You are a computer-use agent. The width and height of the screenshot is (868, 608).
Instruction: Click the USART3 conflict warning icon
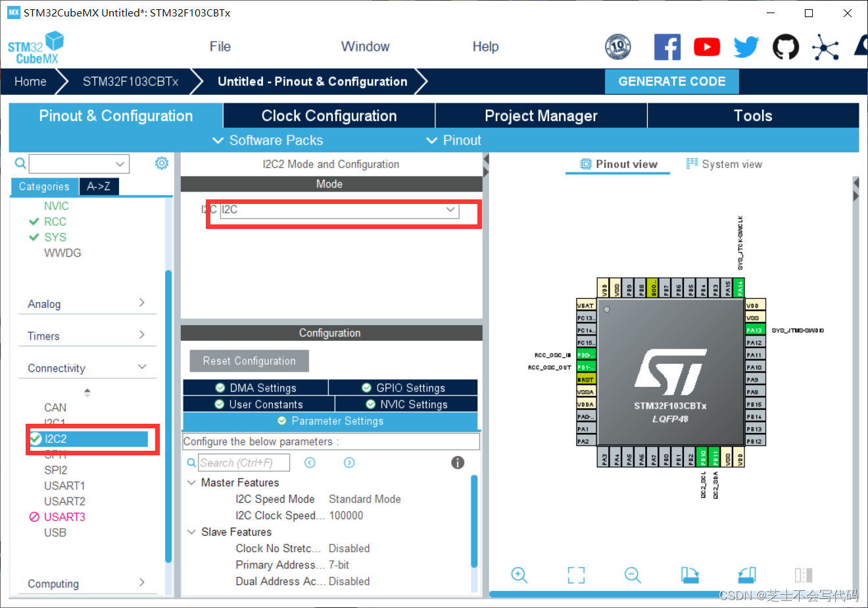(x=34, y=517)
